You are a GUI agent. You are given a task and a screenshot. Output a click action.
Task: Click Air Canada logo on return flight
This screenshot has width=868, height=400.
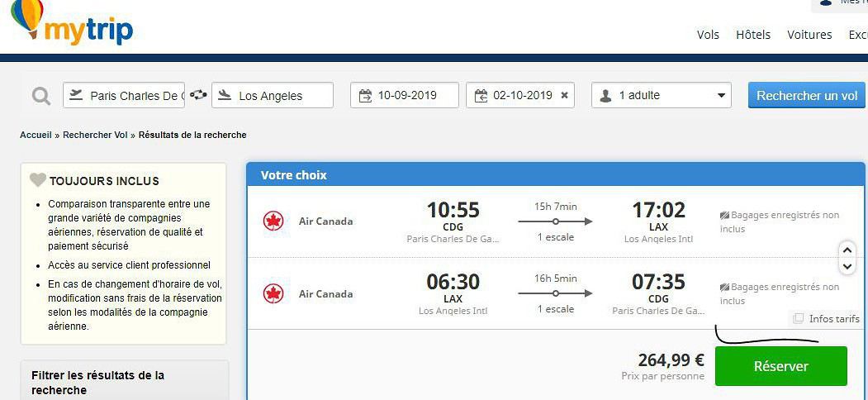click(x=273, y=293)
